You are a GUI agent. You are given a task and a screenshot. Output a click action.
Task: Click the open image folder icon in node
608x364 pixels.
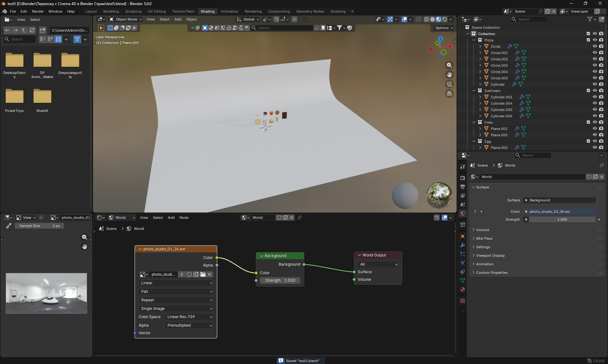pyautogui.click(x=203, y=275)
